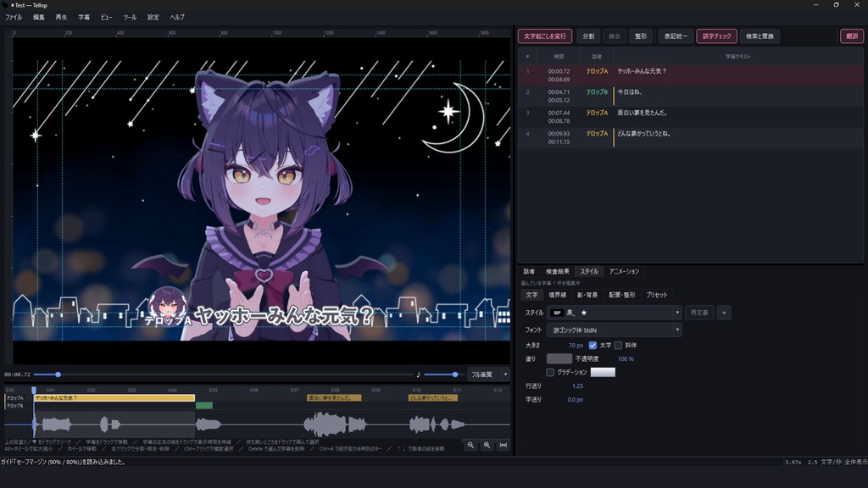Click the star icon in the style field
The width and height of the screenshot is (868, 488).
click(583, 313)
